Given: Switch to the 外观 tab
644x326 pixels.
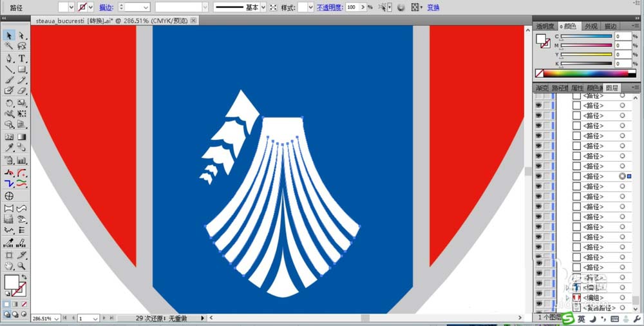Looking at the screenshot, I should (x=591, y=26).
